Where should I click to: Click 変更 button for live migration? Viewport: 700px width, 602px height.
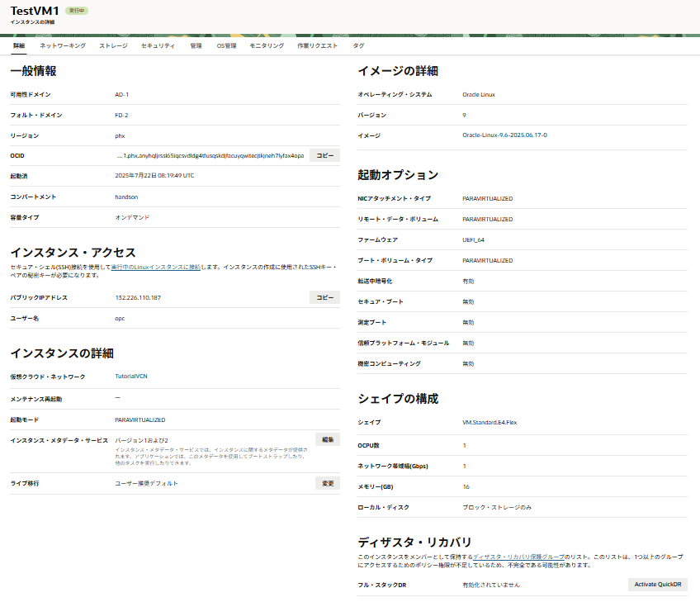point(327,483)
